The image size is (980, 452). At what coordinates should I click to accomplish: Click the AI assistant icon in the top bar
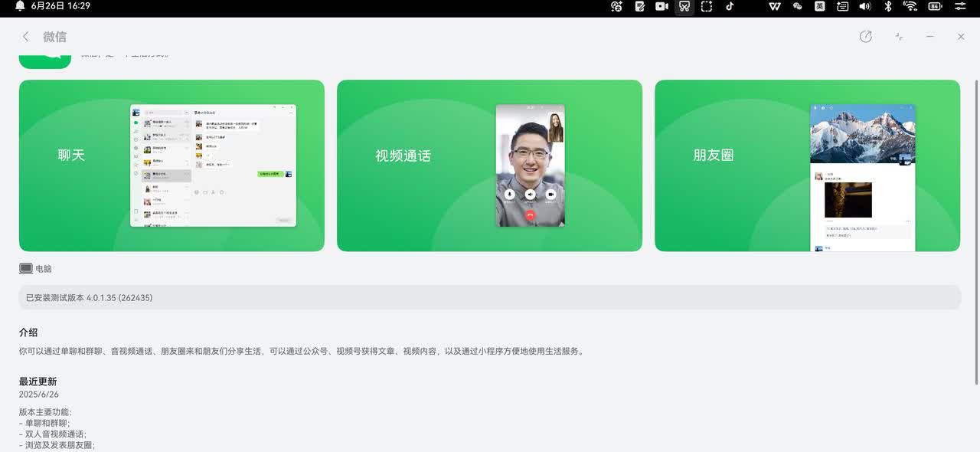coord(617,6)
